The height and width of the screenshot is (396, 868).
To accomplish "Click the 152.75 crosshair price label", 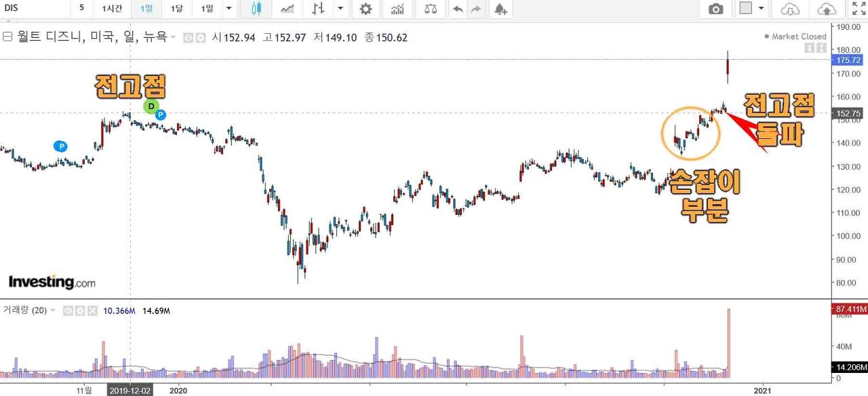I will pos(848,114).
